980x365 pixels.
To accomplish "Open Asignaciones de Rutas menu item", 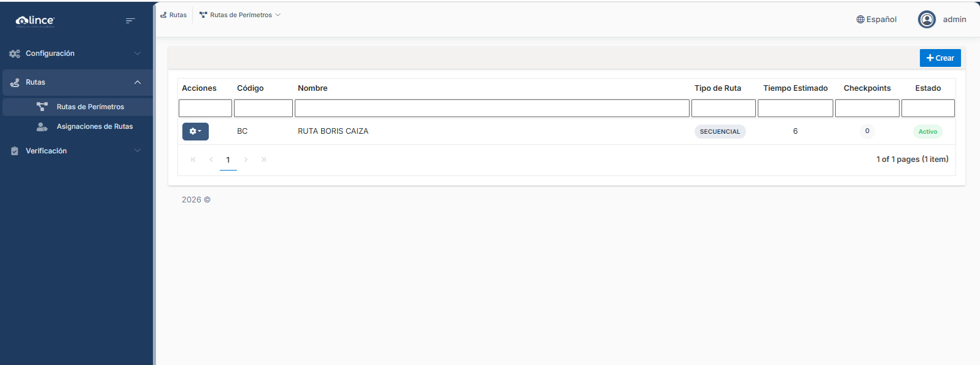I will coord(95,126).
